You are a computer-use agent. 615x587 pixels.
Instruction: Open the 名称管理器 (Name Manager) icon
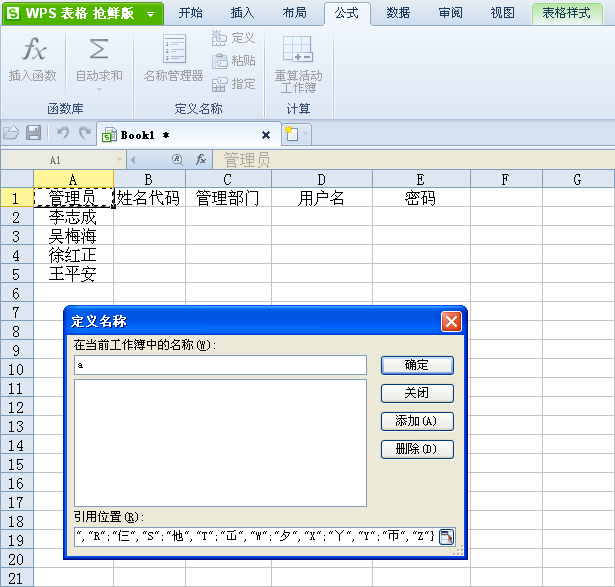pyautogui.click(x=173, y=50)
